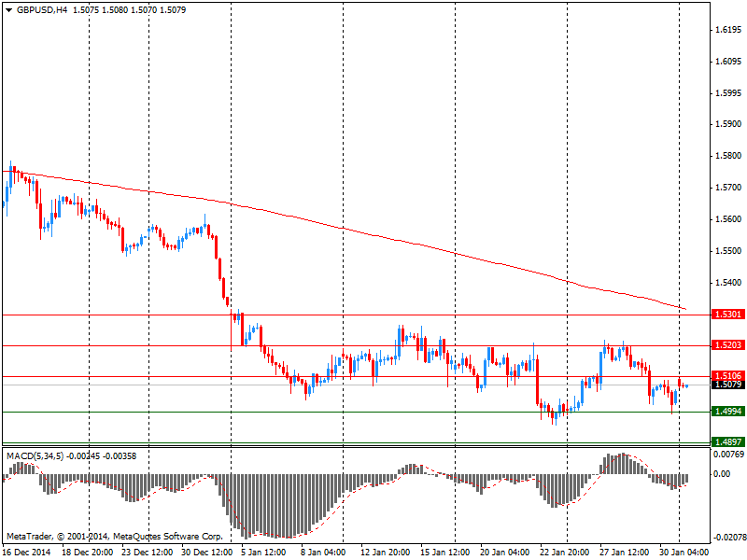Viewport: 747px width, 560px height.
Task: Click the 1.5400 price scale value
Action: click(x=729, y=283)
